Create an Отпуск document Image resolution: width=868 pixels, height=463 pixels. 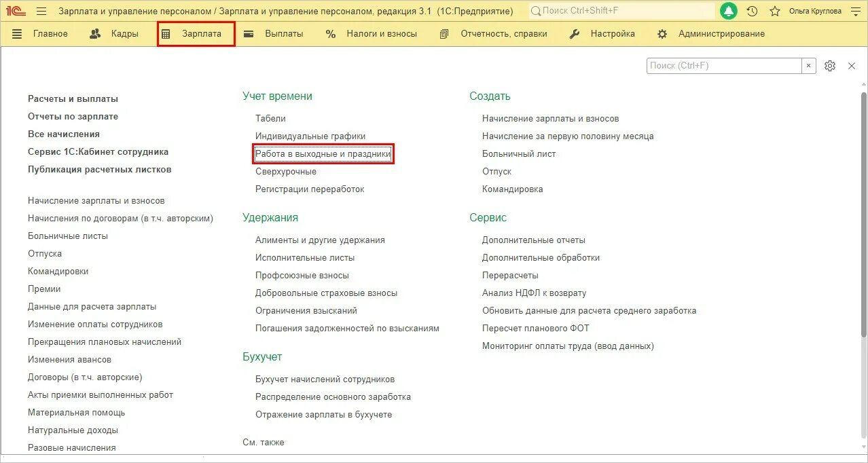(x=496, y=172)
